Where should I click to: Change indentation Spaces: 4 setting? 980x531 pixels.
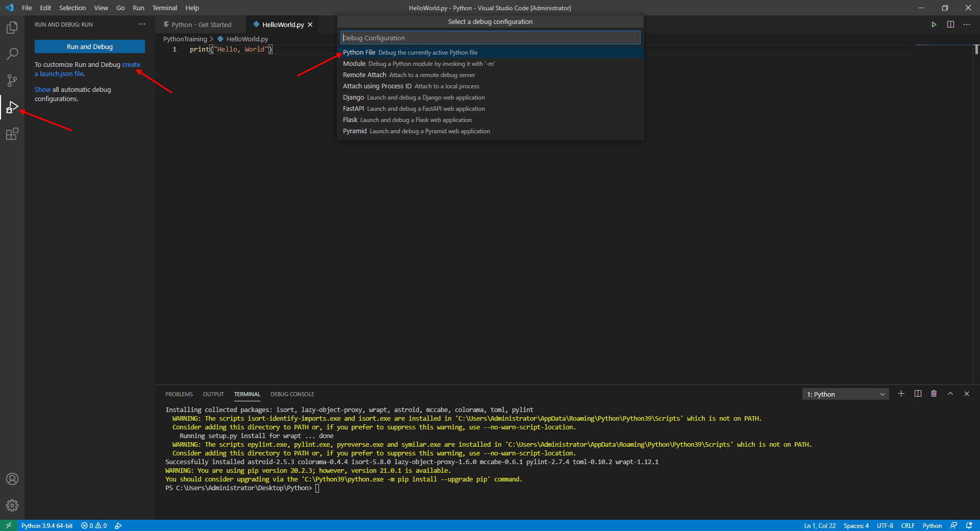tap(856, 525)
